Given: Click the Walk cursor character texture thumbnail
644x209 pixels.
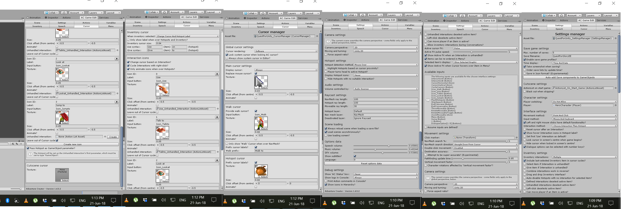Looking at the screenshot, I should point(261,123).
